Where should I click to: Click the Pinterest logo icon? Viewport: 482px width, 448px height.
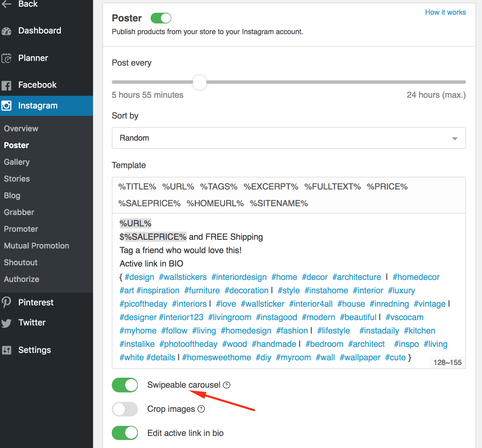tap(6, 303)
